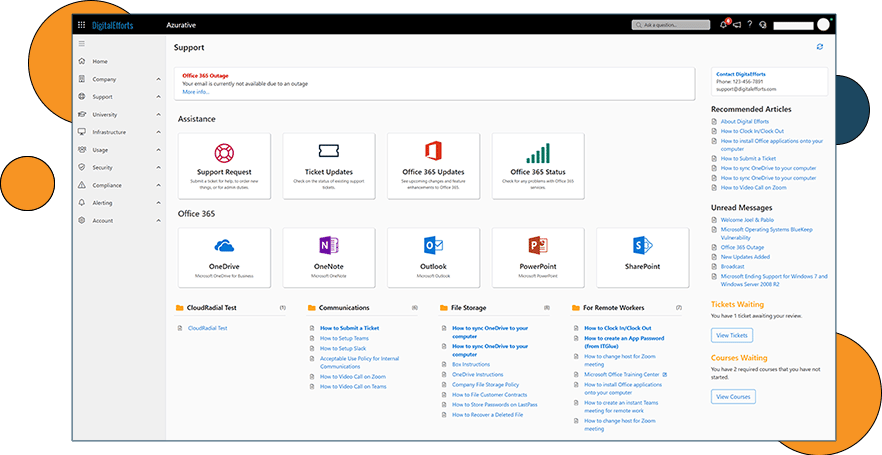Screen dimensions: 882x455
Task: Expand University chevron in sidebar
Action: [x=159, y=115]
